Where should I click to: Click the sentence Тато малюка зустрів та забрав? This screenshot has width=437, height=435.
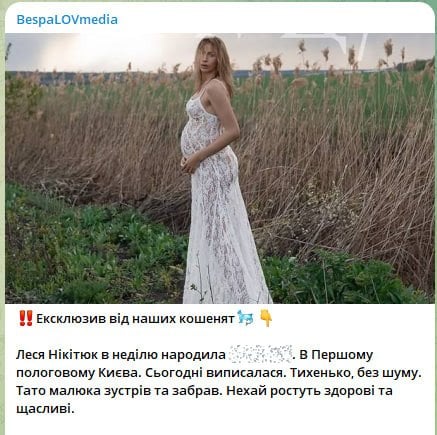(x=119, y=391)
